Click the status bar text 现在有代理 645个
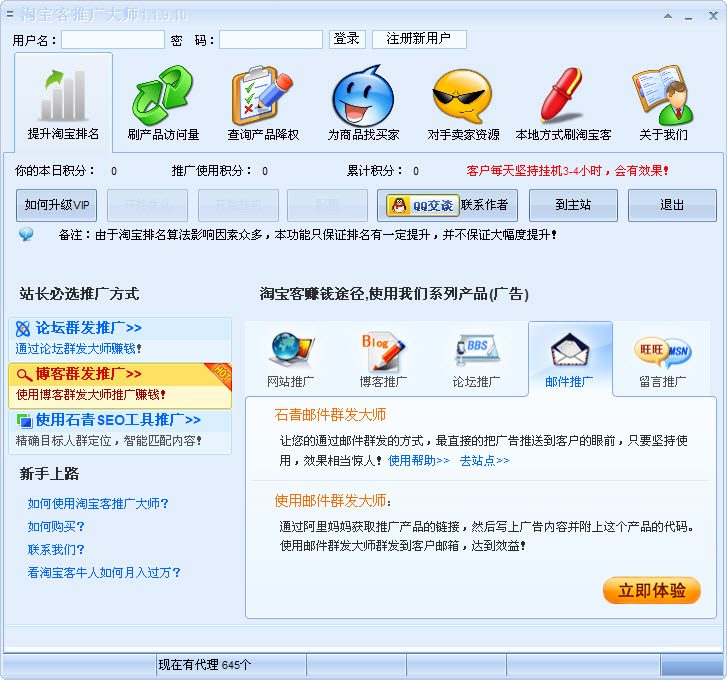 tap(205, 665)
